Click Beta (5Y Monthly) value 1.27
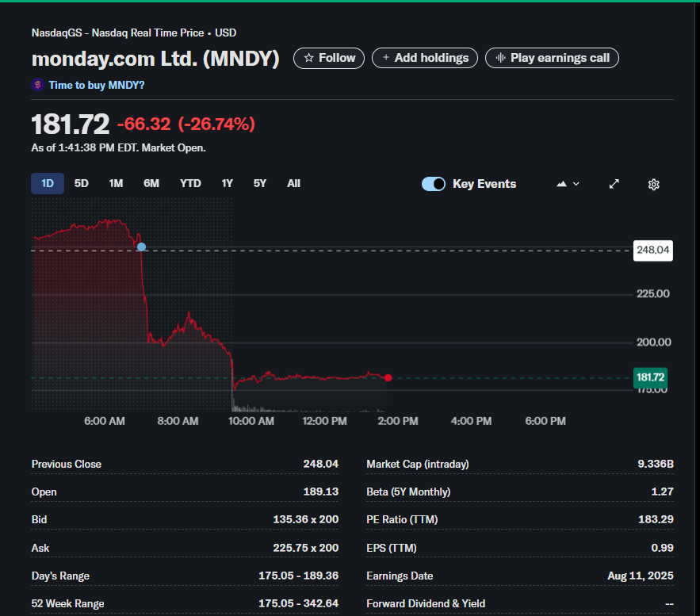Viewport: 700px width, 616px height. (x=662, y=492)
